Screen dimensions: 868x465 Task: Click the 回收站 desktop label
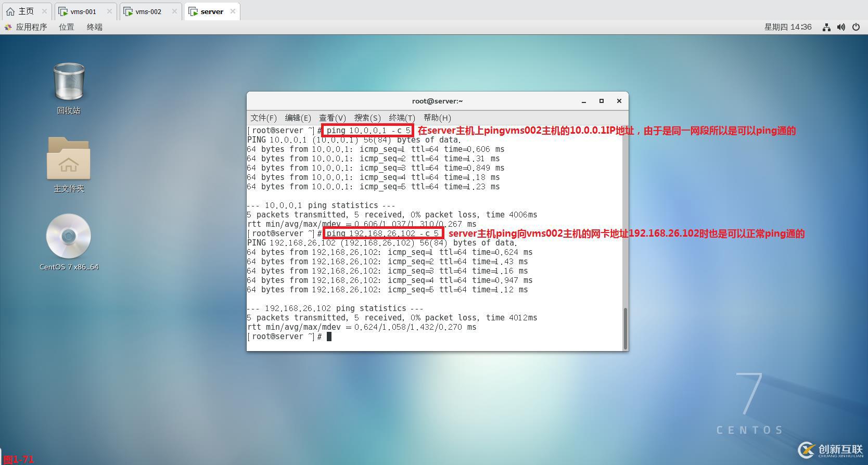[x=69, y=110]
